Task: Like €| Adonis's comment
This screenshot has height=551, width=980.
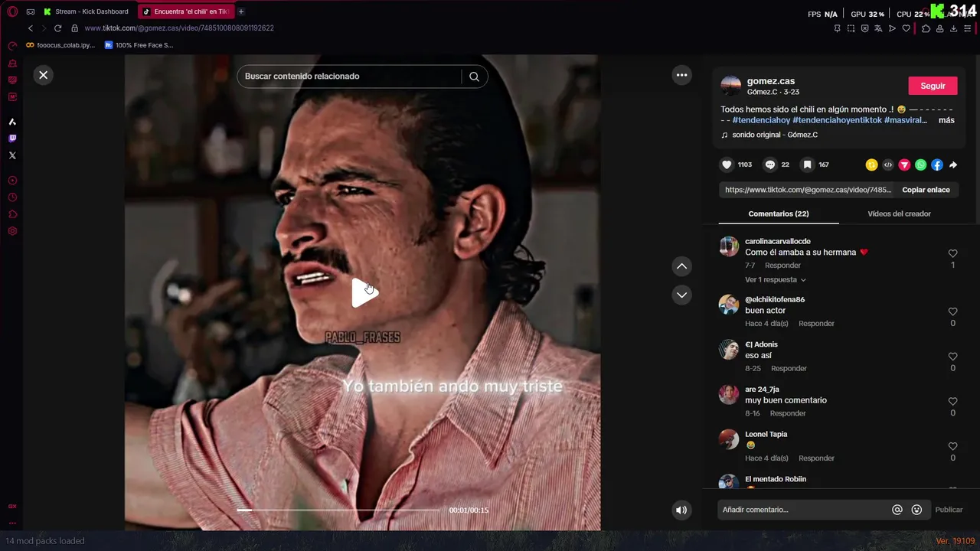Action: click(x=952, y=357)
